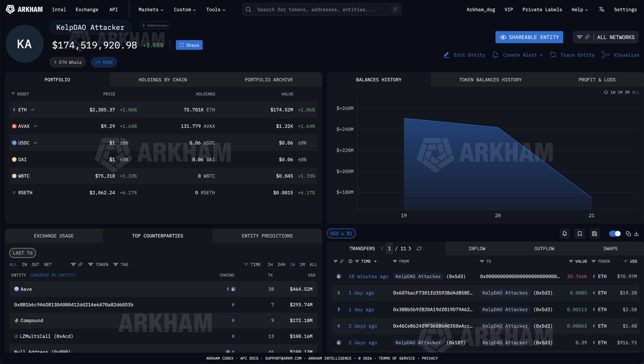The height and width of the screenshot is (364, 644).
Task: Switch to the TOKEN BALANCES HISTORY tab
Action: [490, 79]
